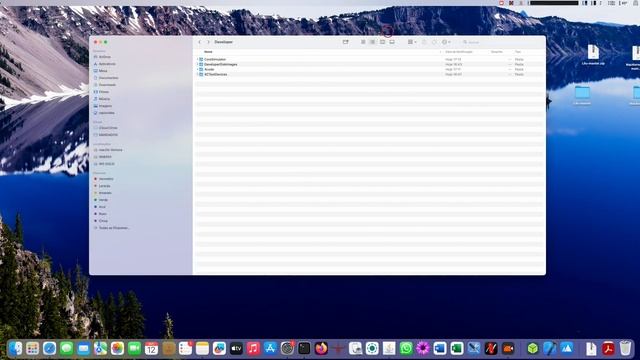Expand the Xcode folder

[x=198, y=69]
